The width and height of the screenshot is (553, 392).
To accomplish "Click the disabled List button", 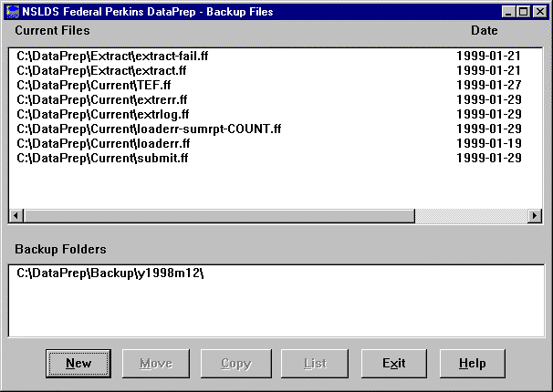I will click(315, 364).
